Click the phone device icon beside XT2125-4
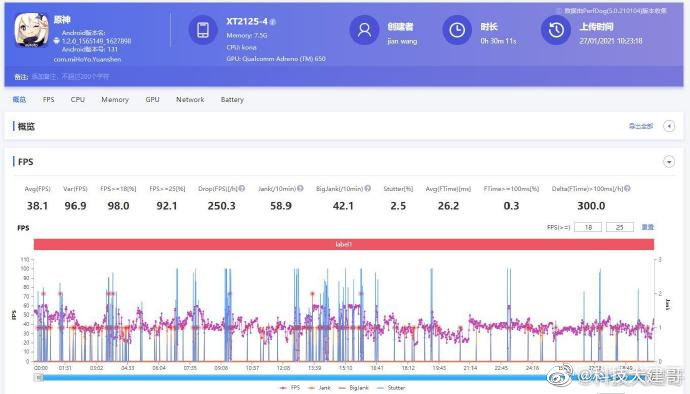 pyautogui.click(x=203, y=30)
